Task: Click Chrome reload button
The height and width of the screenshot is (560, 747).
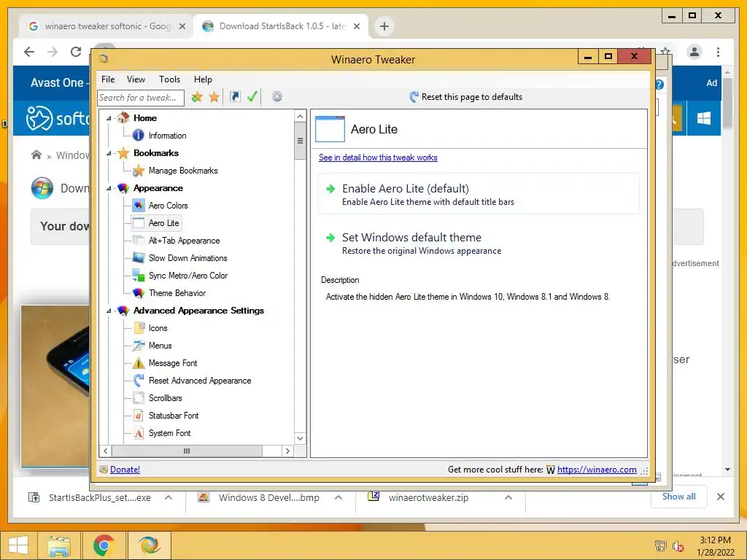Action: (76, 52)
